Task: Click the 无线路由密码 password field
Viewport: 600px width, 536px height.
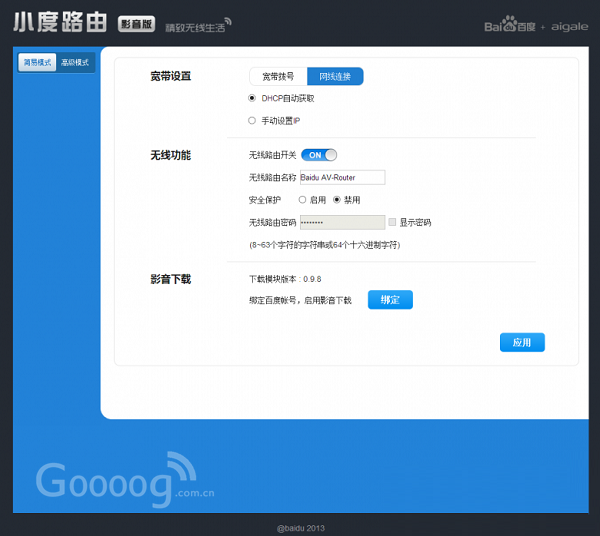Action: 342,222
